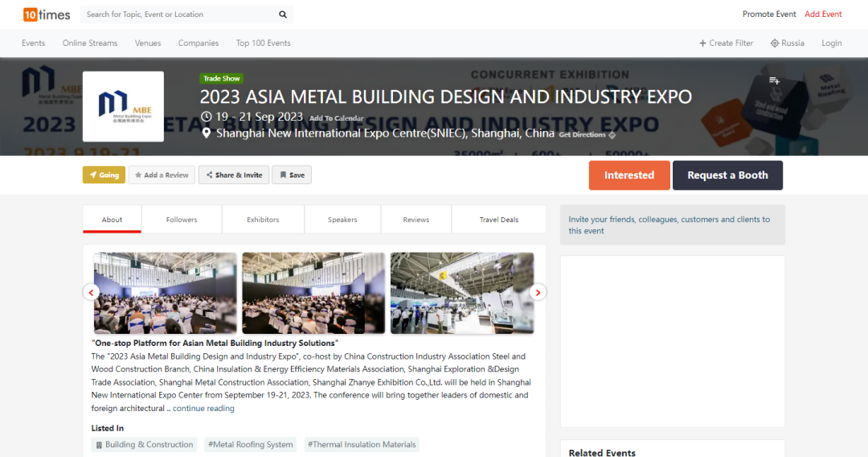Open the Exhibitors tab

(x=263, y=220)
